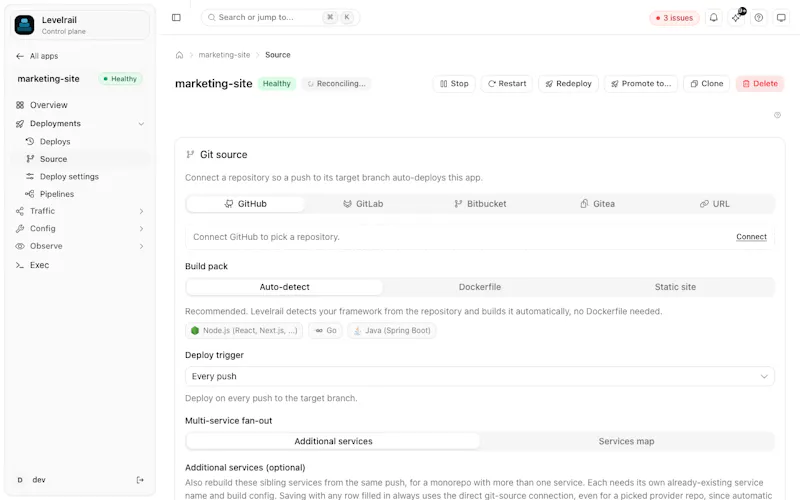Select the Gitea provider tab
800x500 pixels.
pos(597,204)
